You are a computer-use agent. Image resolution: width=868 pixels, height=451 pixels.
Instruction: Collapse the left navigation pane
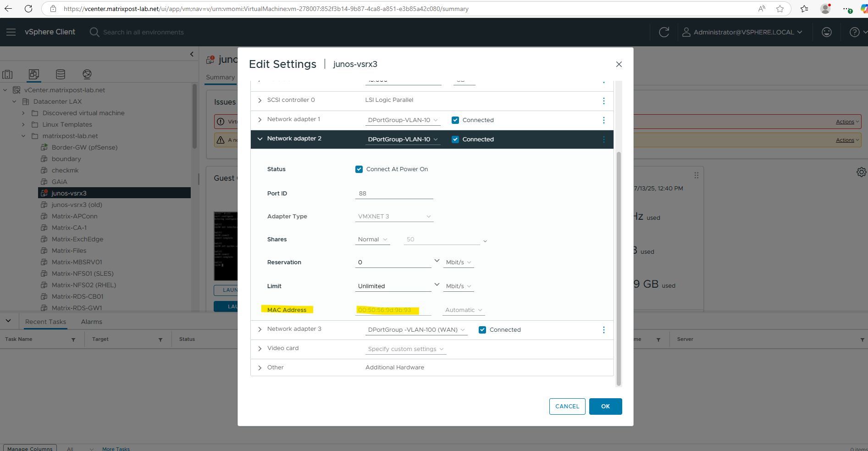click(192, 54)
